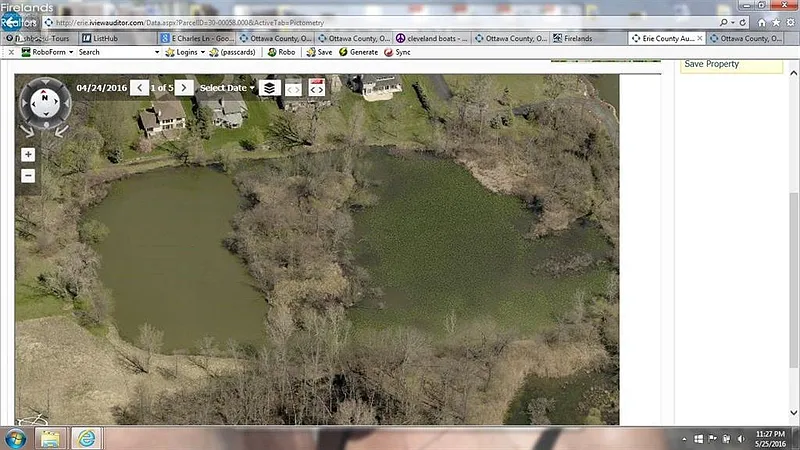The image size is (800, 450).
Task: Open Internet Explorer from the taskbar
Action: tap(86, 438)
